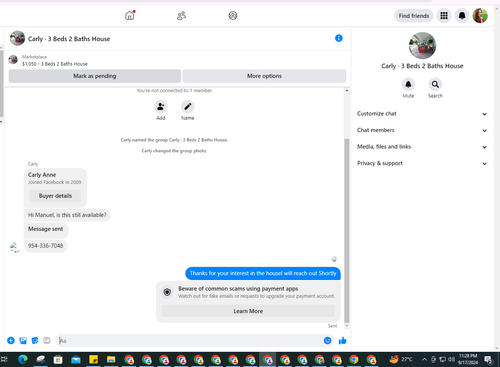The width and height of the screenshot is (500, 367).
Task: Click the shield icon in scam warning
Action: coord(167,292)
